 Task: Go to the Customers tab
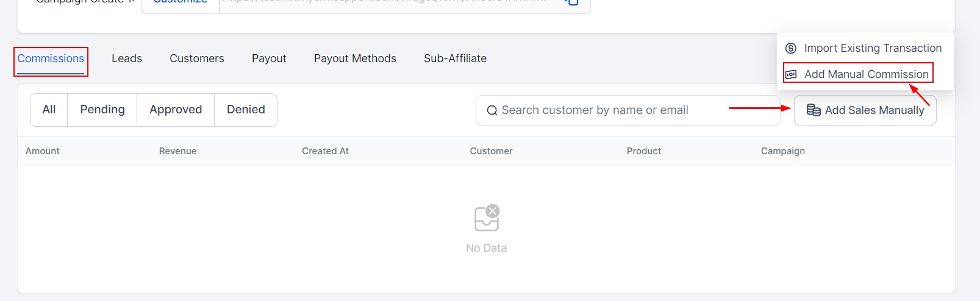[x=196, y=58]
